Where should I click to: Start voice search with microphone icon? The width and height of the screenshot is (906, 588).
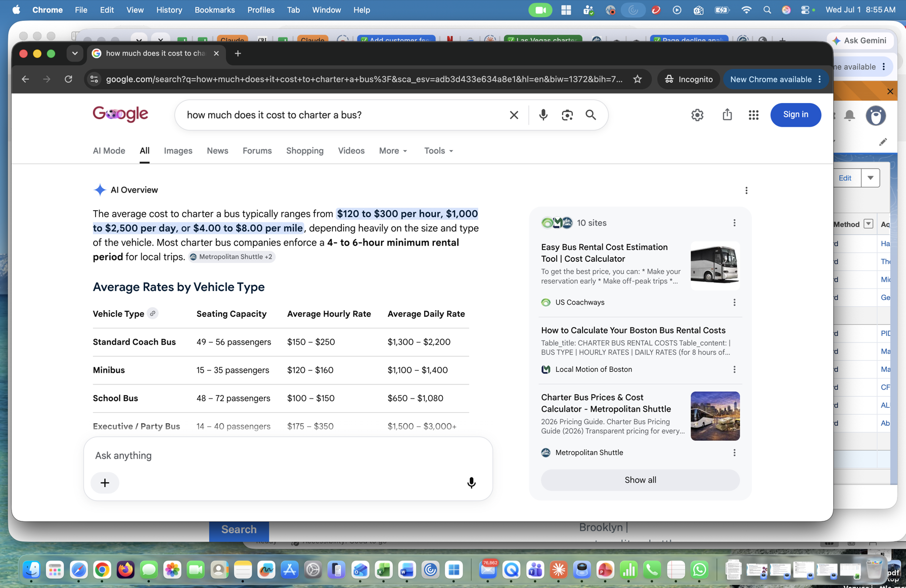pyautogui.click(x=543, y=115)
